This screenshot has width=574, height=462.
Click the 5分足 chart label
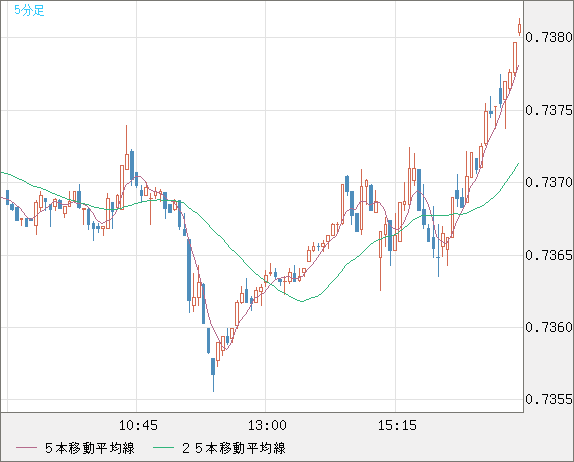click(x=29, y=10)
